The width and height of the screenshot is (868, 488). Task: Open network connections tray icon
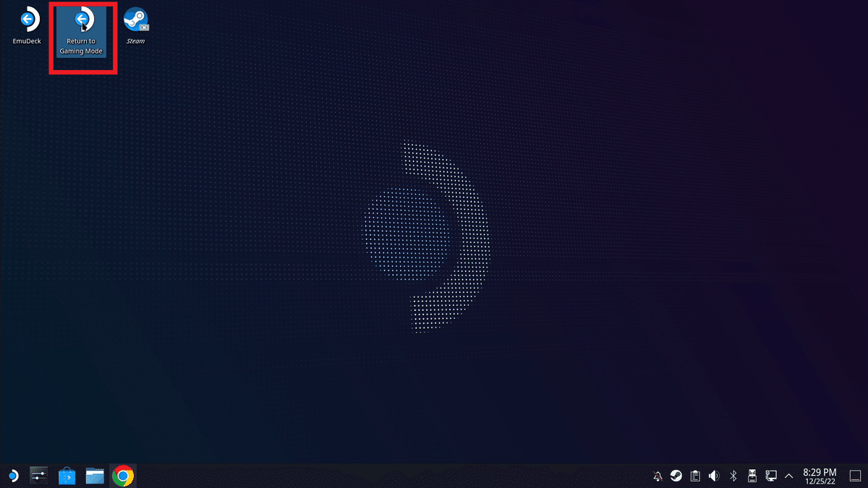(x=771, y=476)
